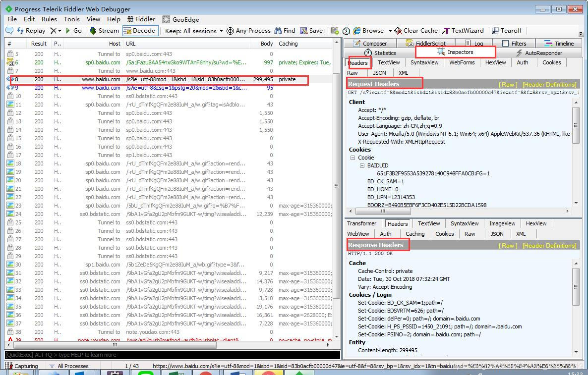Select request HexView inspector tab
Screen dimensions: 588x375
[x=495, y=62]
